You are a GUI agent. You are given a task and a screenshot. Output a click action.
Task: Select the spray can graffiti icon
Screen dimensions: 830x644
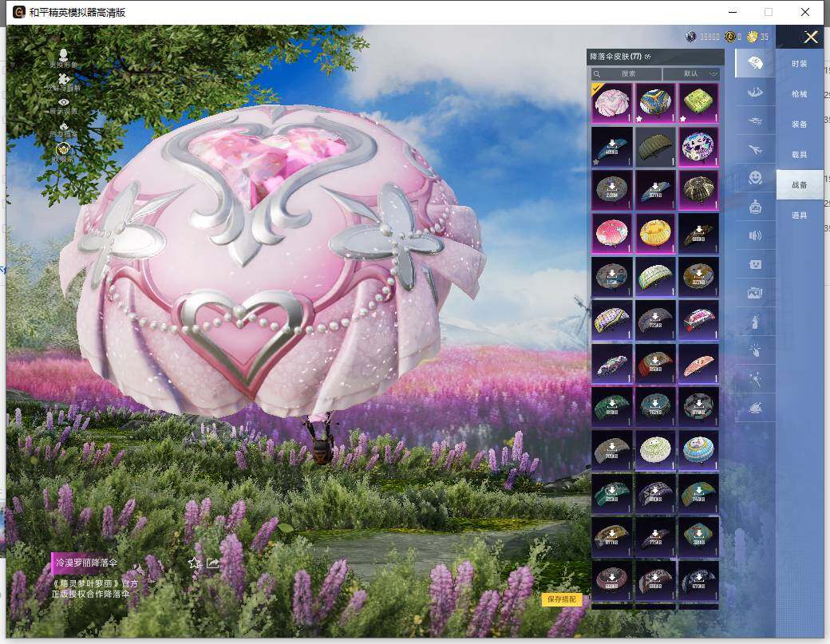tap(755, 322)
